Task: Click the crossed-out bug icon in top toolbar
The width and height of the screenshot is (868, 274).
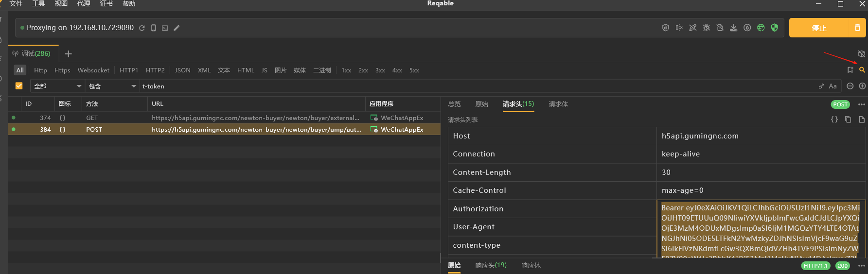Action: click(706, 28)
